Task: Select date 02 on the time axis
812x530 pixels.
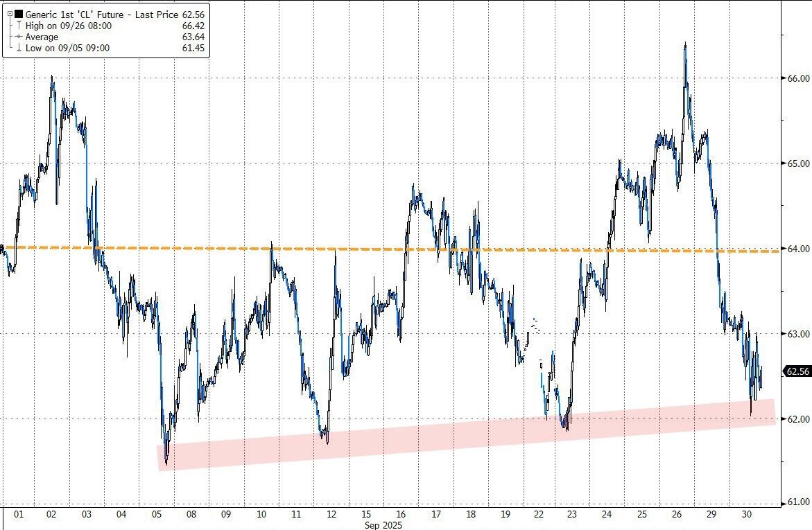Action: 51,515
